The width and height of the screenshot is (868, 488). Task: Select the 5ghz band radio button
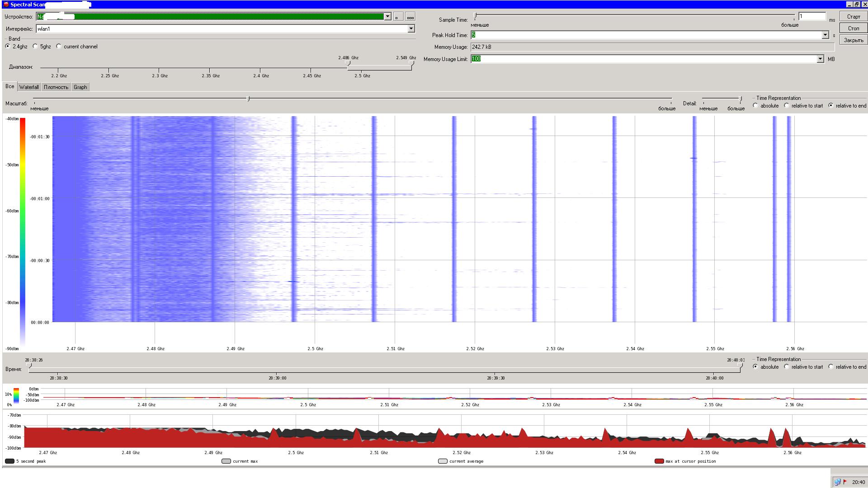(35, 47)
